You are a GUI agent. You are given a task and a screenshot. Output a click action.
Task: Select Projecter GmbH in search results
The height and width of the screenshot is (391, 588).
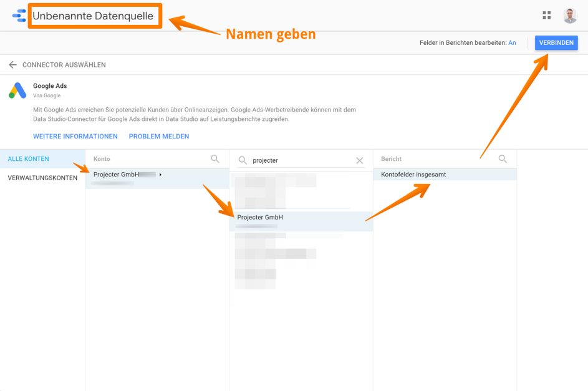click(x=301, y=221)
